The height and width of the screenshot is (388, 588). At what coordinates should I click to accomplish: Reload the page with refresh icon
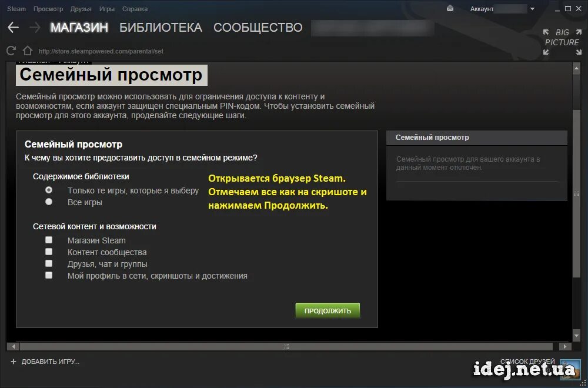tap(11, 51)
